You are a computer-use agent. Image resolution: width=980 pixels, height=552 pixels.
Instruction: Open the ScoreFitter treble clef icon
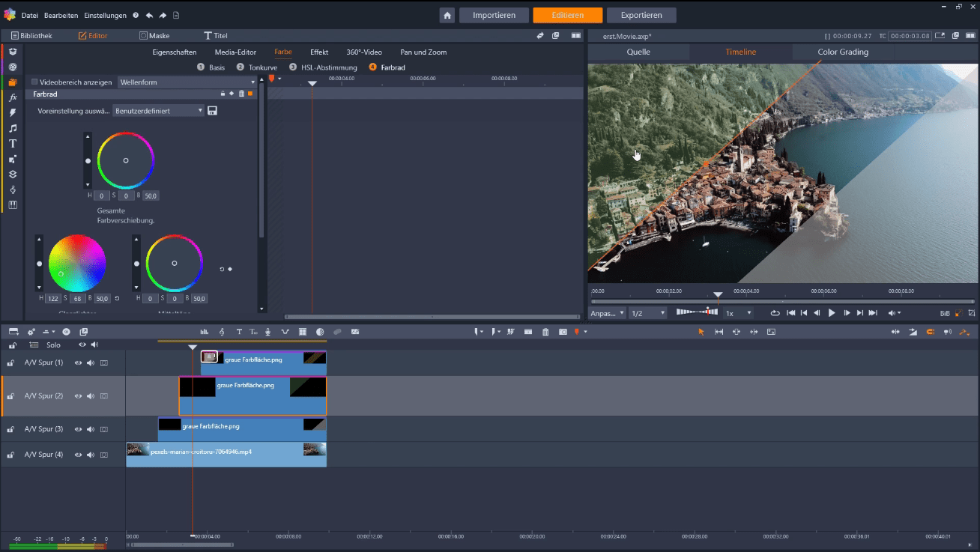pos(222,332)
